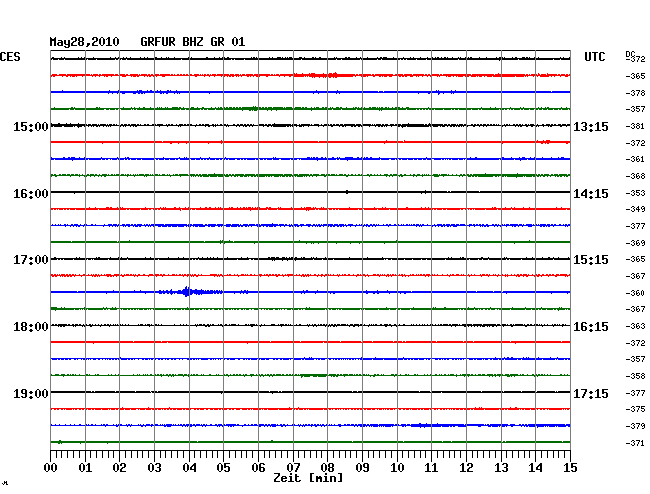Select minute tick label 04
Screen dimensions: 650x494
189,468
